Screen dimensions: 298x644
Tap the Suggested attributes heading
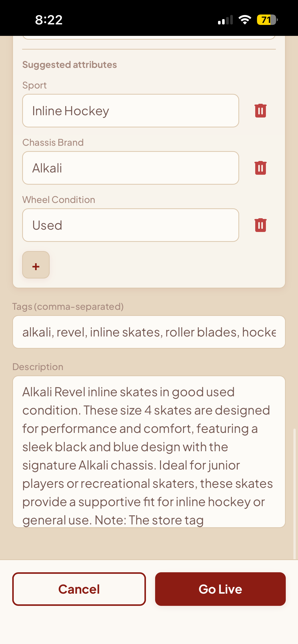click(x=70, y=65)
